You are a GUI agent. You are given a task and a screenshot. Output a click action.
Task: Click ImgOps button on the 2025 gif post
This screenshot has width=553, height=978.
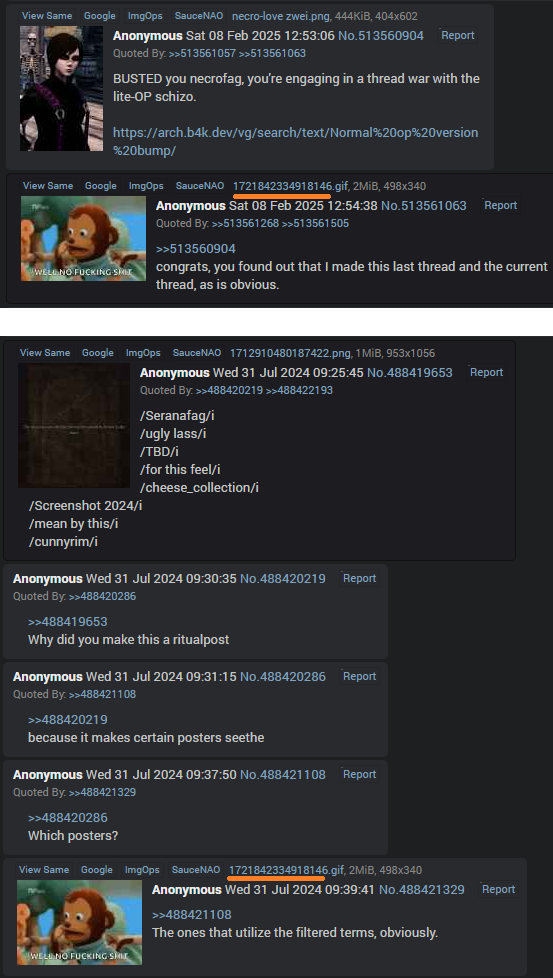[x=146, y=186]
